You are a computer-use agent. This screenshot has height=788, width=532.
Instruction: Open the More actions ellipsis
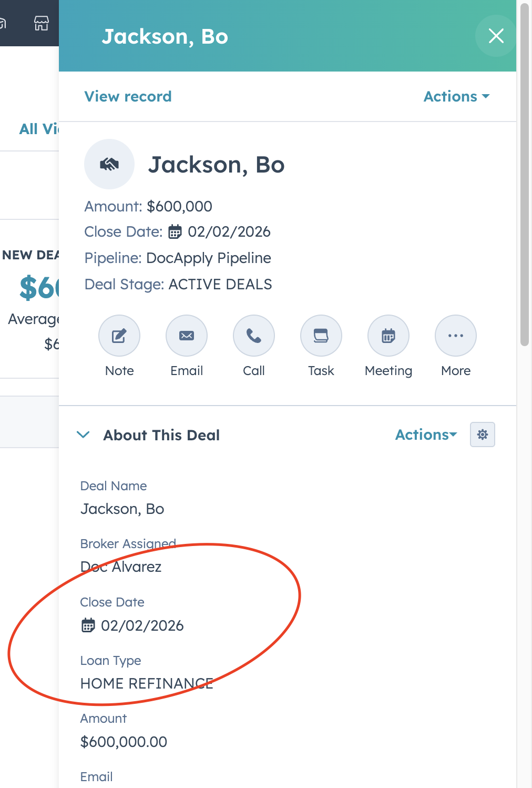coord(456,336)
